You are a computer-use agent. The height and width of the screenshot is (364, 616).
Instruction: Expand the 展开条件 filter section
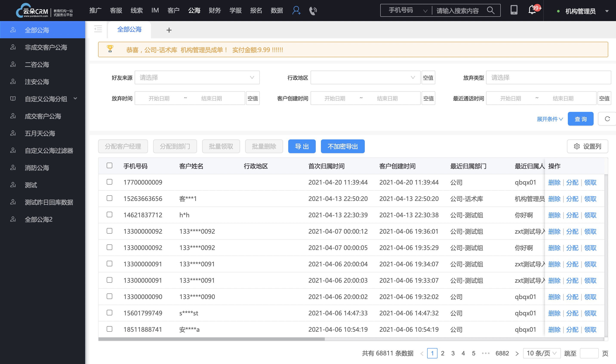[x=548, y=119]
